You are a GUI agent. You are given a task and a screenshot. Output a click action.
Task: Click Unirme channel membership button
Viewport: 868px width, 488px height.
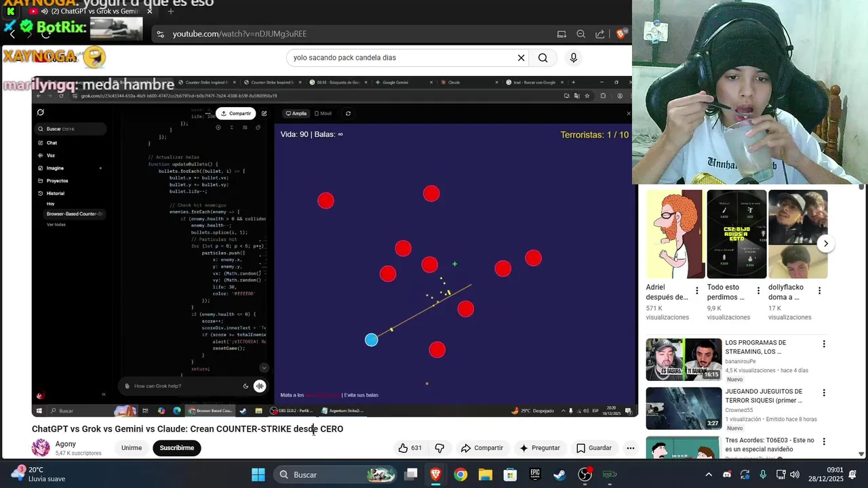[132, 448]
